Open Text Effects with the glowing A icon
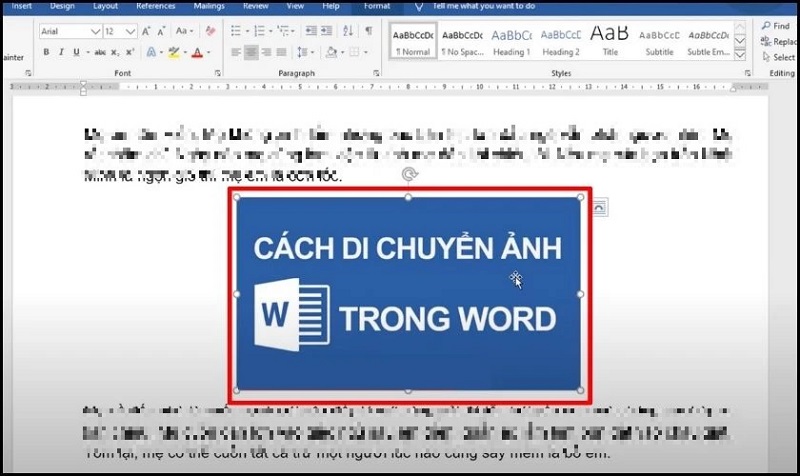This screenshot has height=476, width=800. pos(151,52)
